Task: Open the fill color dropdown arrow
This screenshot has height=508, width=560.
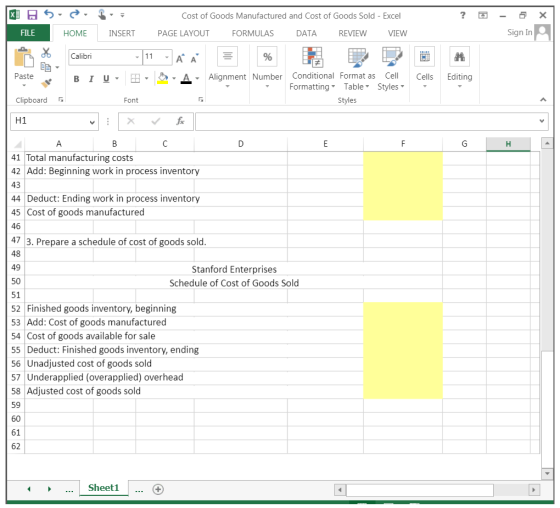Action: [174, 79]
